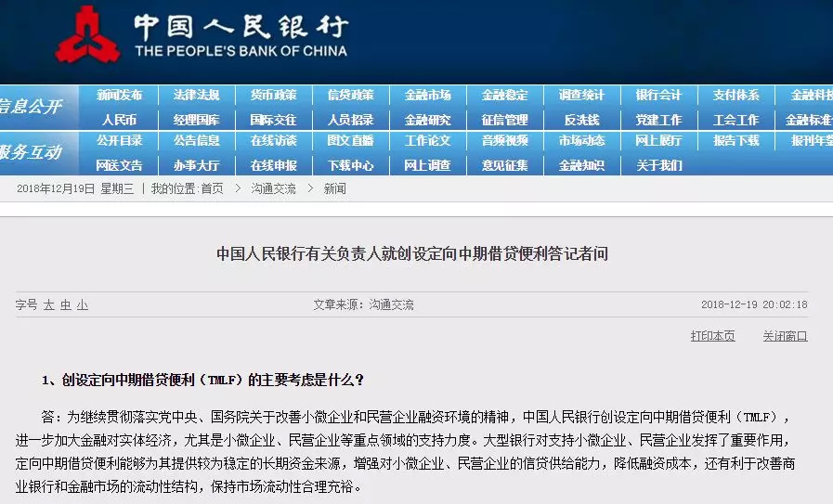The height and width of the screenshot is (504, 833).
Task: Open 图文直播 navigation item
Action: point(351,141)
